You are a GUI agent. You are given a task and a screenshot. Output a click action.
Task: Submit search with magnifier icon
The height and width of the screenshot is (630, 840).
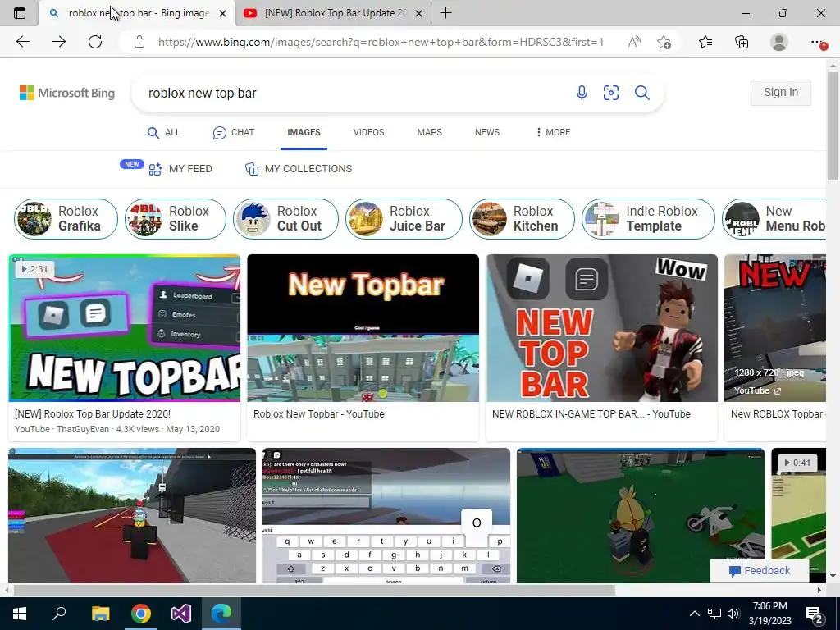pyautogui.click(x=641, y=93)
